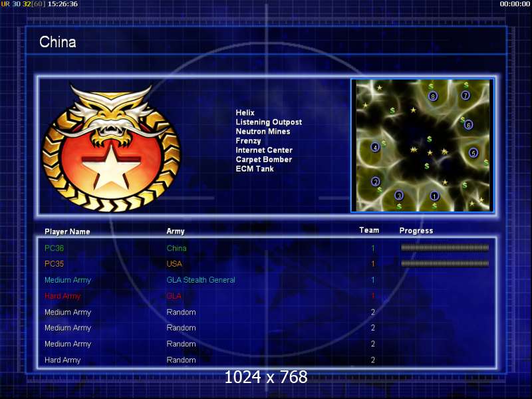Screen dimensions: 532x399
Task: Click the "Neutron Mines" entry
Action: (x=263, y=131)
